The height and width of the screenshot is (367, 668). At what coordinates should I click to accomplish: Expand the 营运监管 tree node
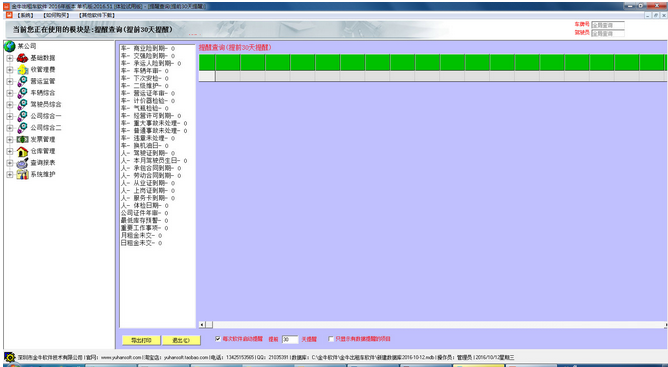(10, 81)
